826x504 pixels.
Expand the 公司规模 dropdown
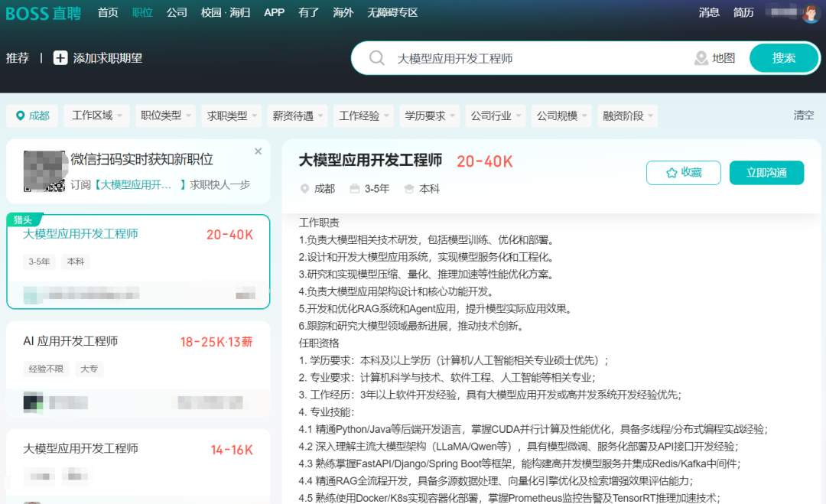coord(561,115)
